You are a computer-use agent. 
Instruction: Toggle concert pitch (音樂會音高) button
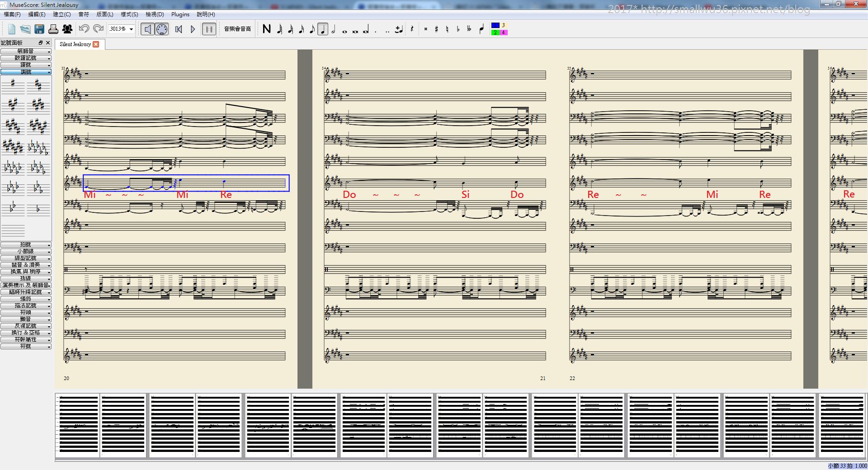(x=237, y=29)
